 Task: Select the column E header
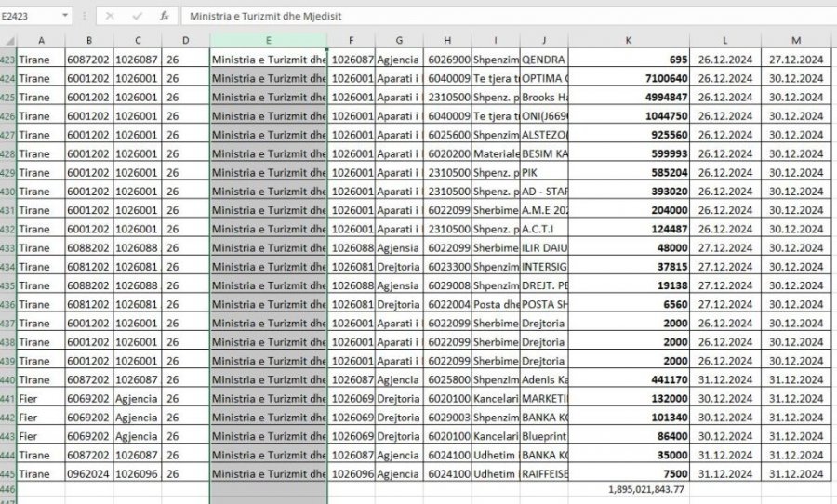[x=268, y=40]
